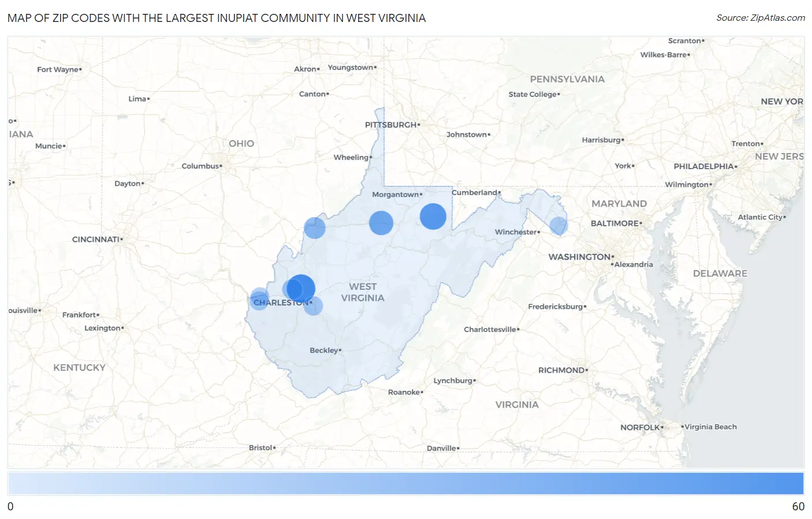Viewport: 812px width, 519px height.
Task: Click the color gradient legend bar
Action: pos(406,484)
